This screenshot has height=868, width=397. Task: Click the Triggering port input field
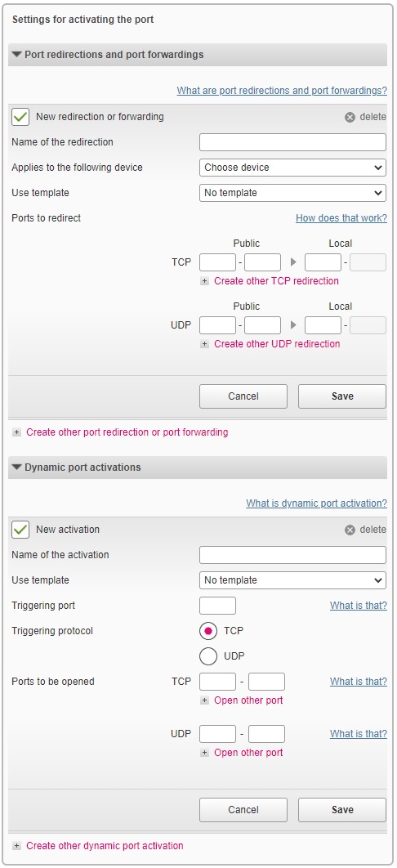point(217,606)
